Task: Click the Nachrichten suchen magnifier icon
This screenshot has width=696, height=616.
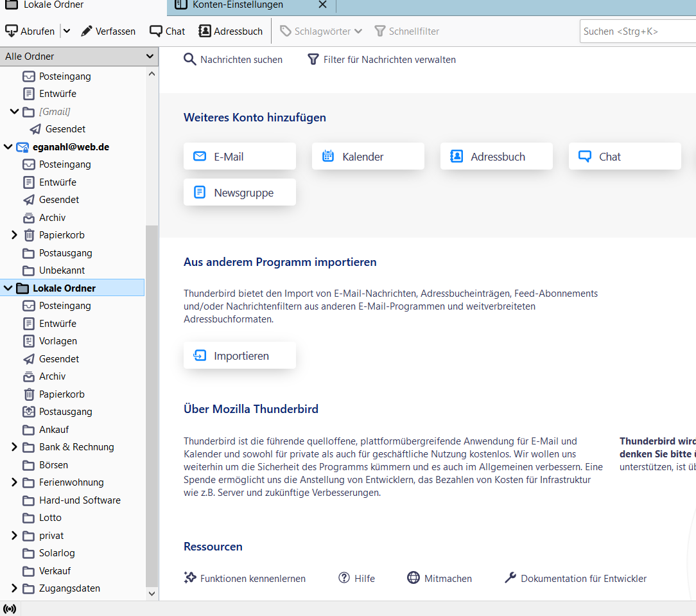Action: tap(190, 60)
